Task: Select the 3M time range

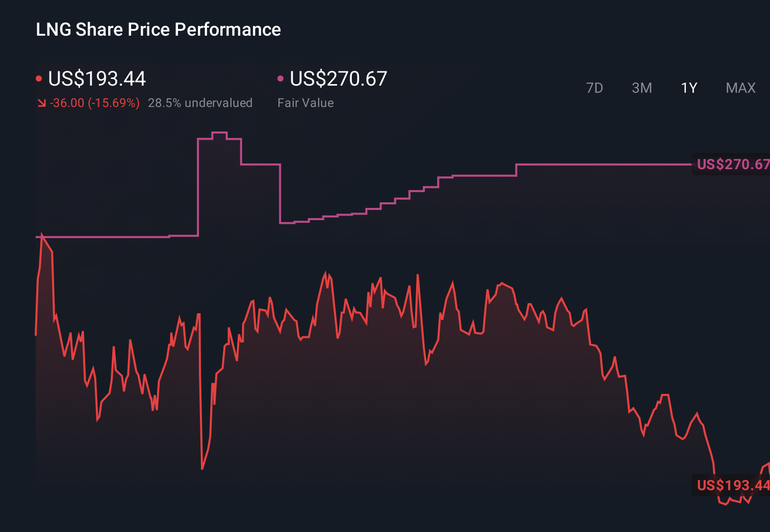Action: point(641,88)
